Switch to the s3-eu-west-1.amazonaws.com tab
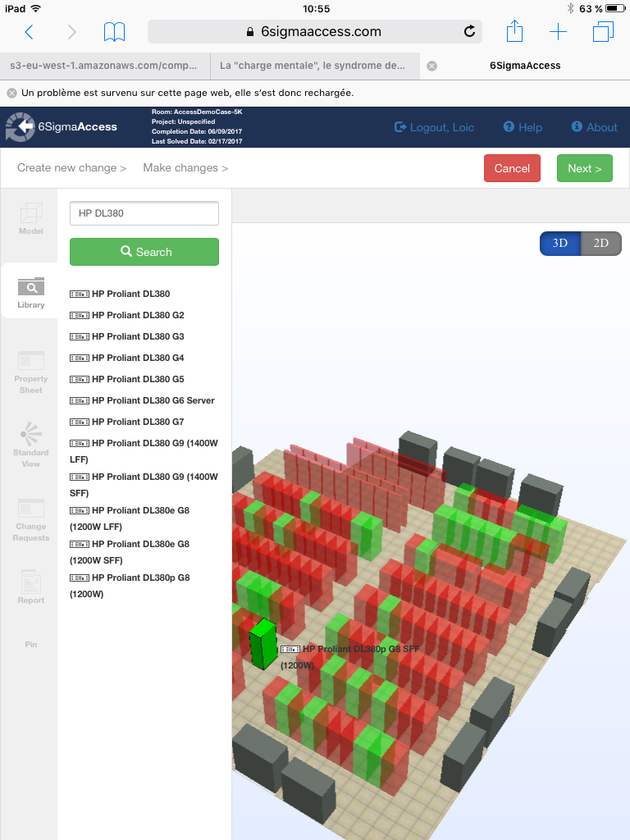Image resolution: width=630 pixels, height=840 pixels. [105, 66]
